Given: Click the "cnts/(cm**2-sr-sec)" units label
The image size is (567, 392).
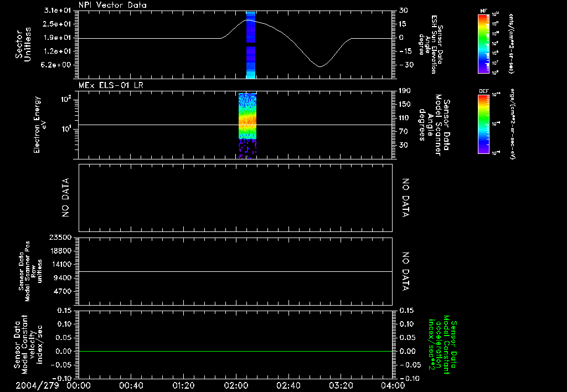Looking at the screenshot, I should tap(511, 44).
